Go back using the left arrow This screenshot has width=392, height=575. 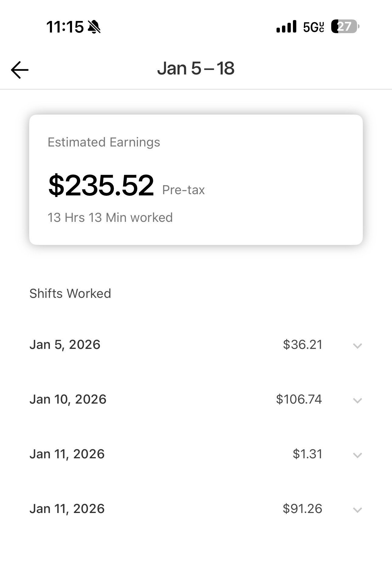pyautogui.click(x=20, y=70)
